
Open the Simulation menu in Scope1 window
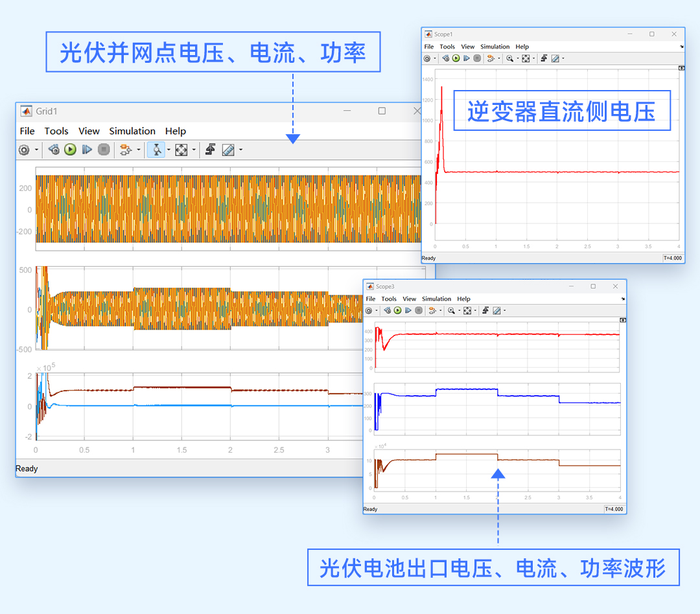(x=495, y=47)
